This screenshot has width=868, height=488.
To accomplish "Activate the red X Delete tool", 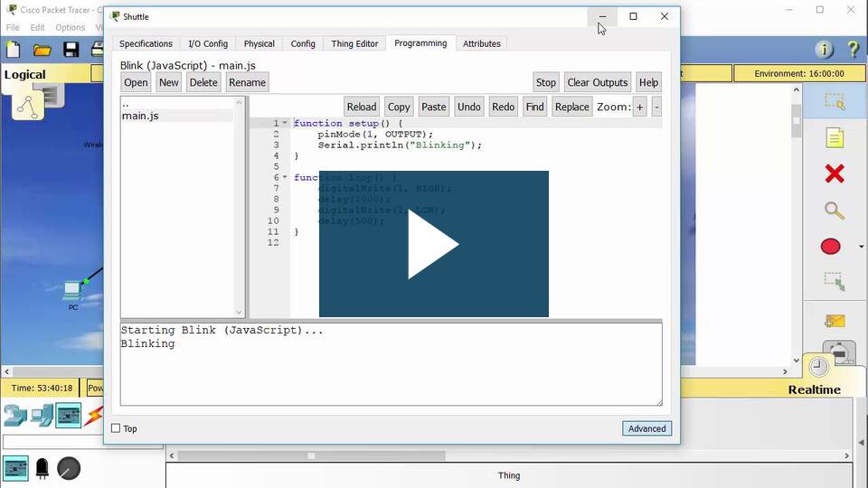I will 835,174.
